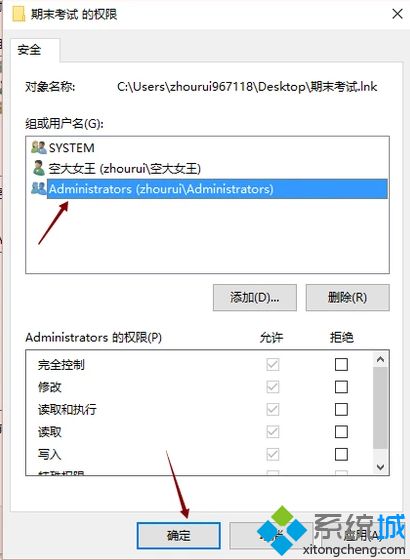Click permissions list scroll up arrow
Image resolution: width=410 pixels, height=560 pixels.
coord(380,359)
